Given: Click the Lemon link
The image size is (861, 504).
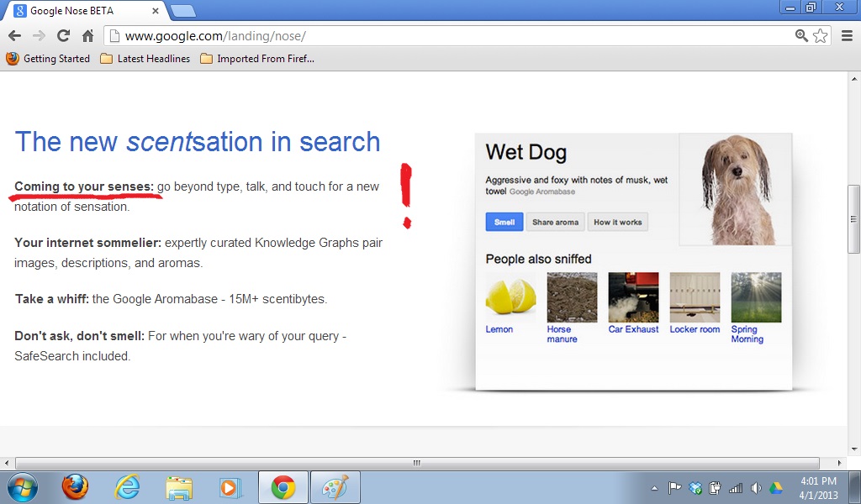Looking at the screenshot, I should (499, 329).
